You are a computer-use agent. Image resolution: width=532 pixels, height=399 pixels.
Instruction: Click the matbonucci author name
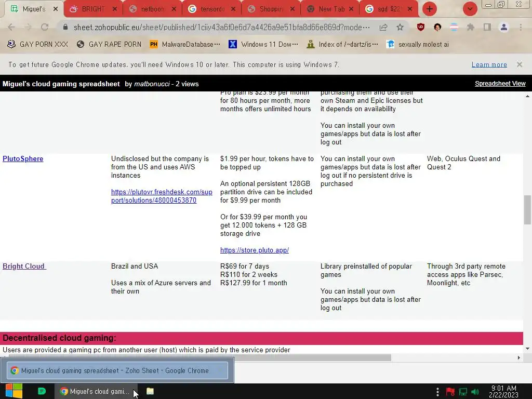(x=152, y=84)
